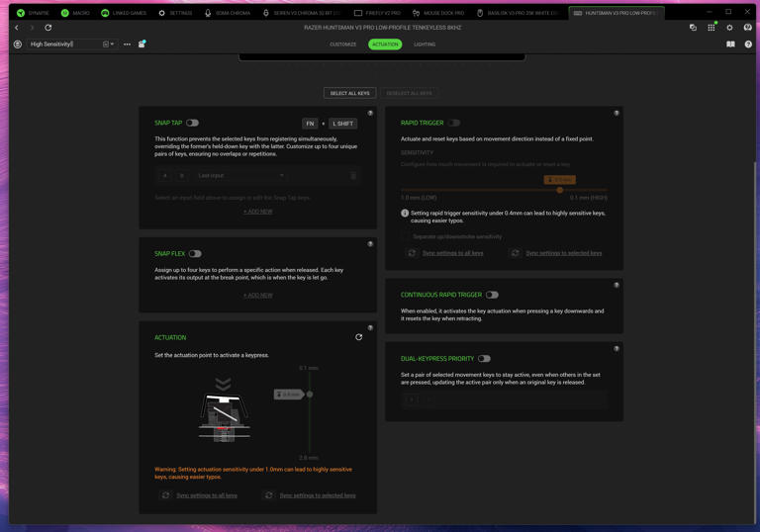The width and height of the screenshot is (760, 532).
Task: Enable the Snap Flex toggle
Action: (195, 254)
